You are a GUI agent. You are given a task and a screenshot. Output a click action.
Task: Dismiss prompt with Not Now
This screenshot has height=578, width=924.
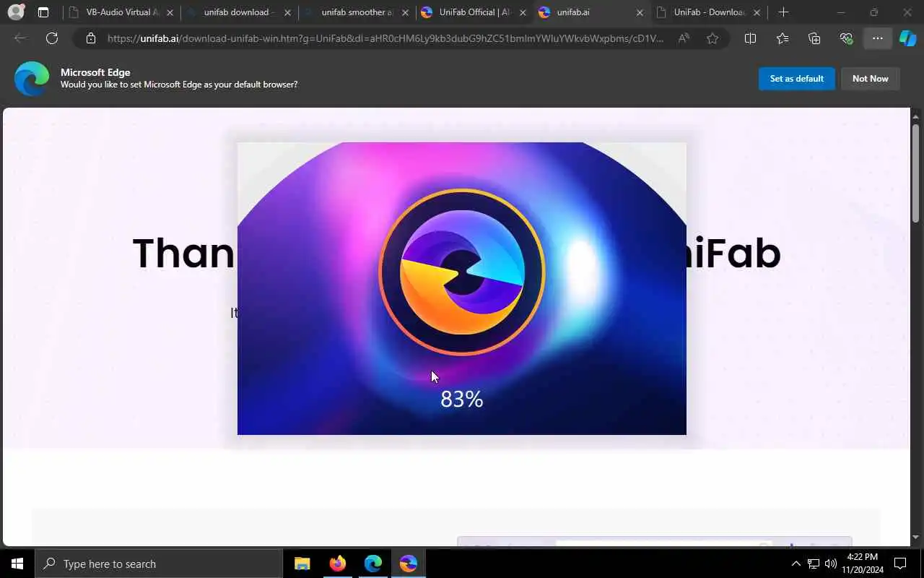point(870,79)
